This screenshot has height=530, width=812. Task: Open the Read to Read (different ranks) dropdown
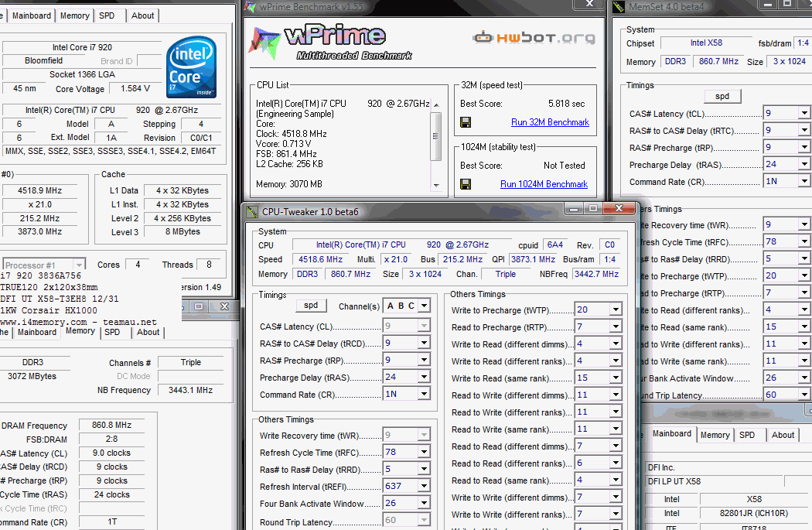(616, 463)
